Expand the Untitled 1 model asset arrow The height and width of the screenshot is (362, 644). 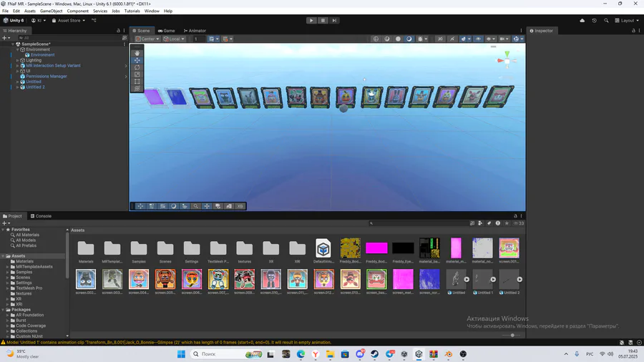tap(493, 280)
